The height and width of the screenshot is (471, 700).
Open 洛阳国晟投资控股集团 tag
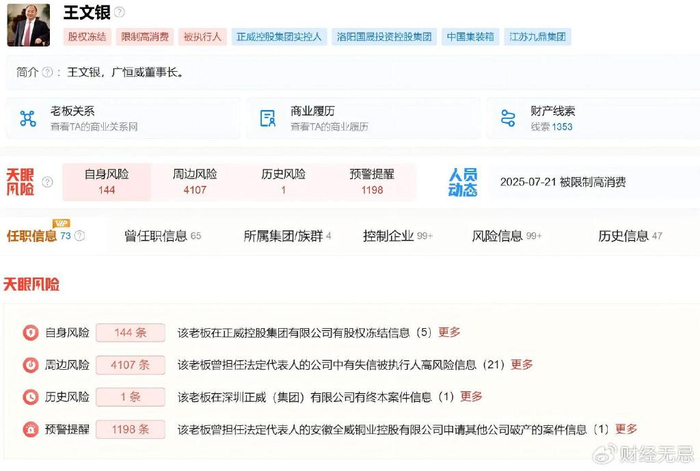point(384,37)
